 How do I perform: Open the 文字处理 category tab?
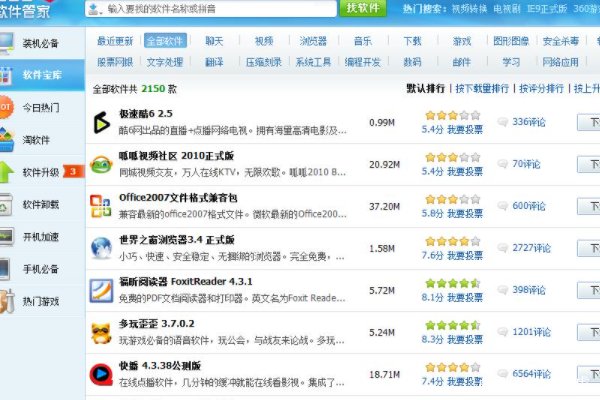[165, 62]
